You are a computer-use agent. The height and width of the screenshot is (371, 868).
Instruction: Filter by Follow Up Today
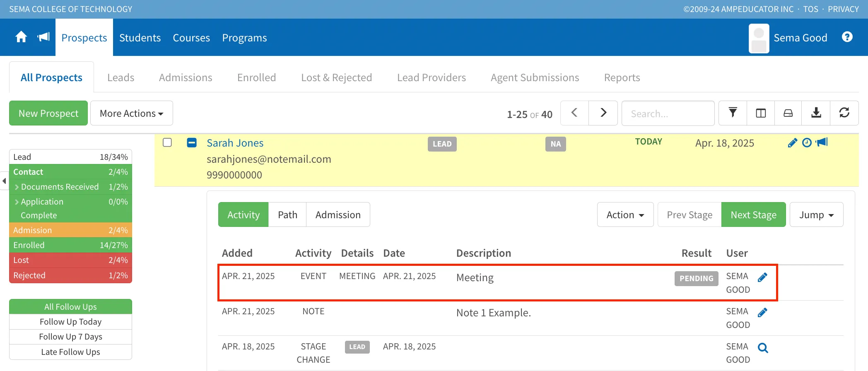point(70,322)
